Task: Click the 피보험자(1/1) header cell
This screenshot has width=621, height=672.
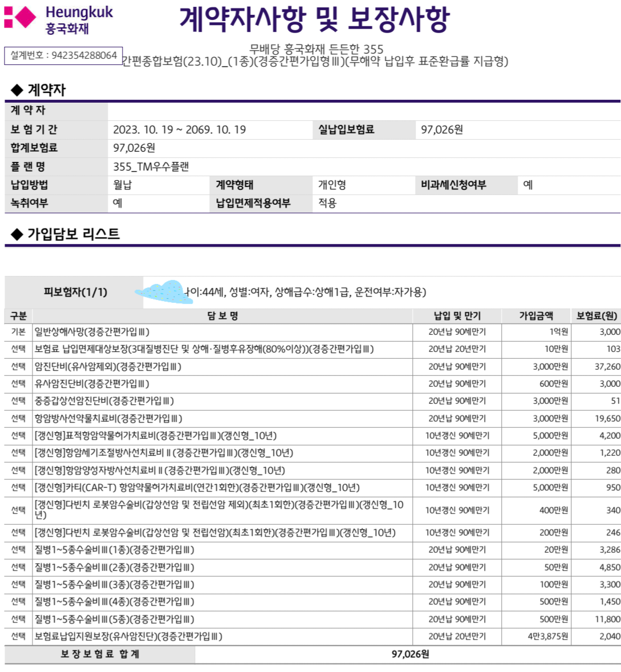Action: pyautogui.click(x=75, y=292)
